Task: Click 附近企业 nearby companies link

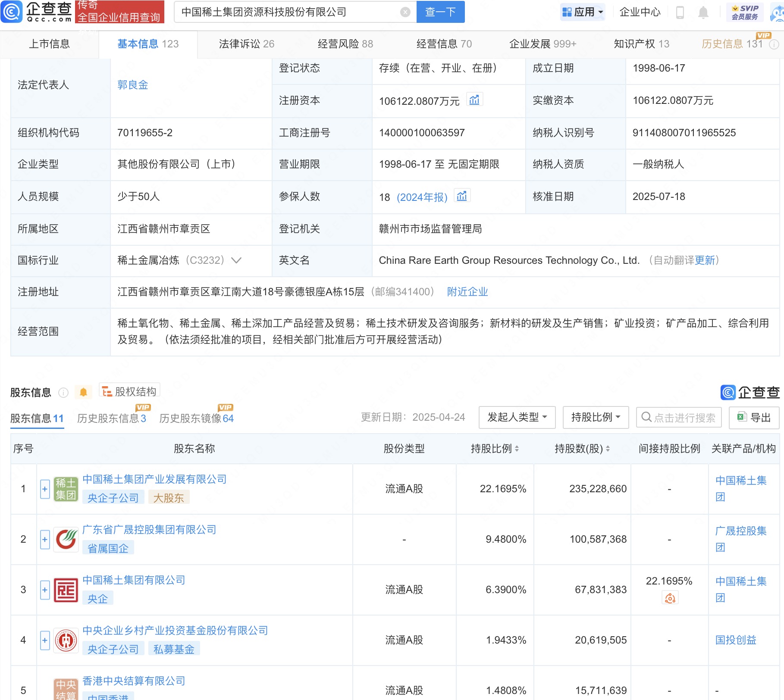Action: [467, 292]
